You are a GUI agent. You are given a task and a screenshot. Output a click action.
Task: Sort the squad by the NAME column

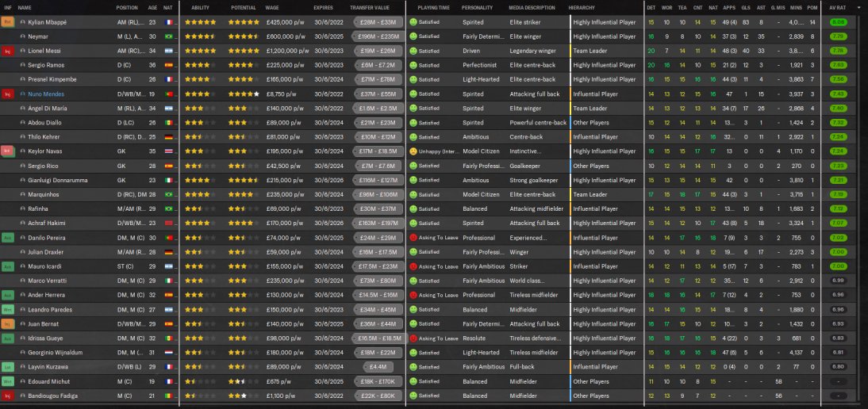[x=25, y=8]
